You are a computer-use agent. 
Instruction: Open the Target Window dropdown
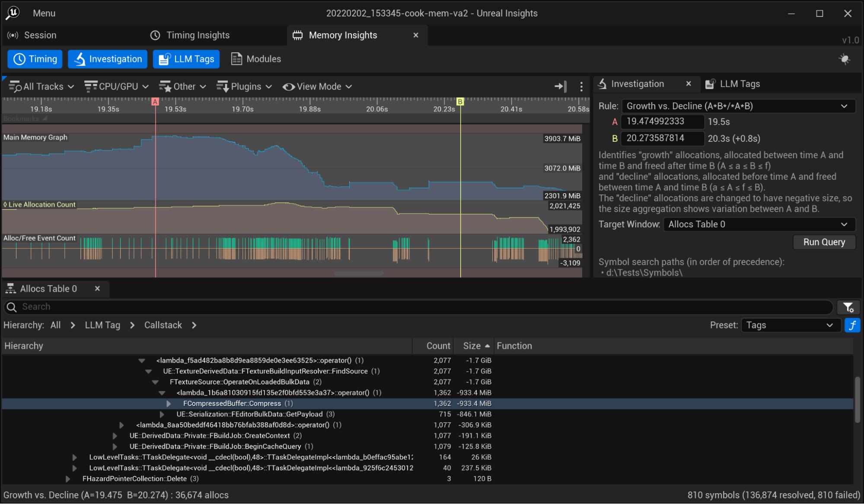coord(759,224)
